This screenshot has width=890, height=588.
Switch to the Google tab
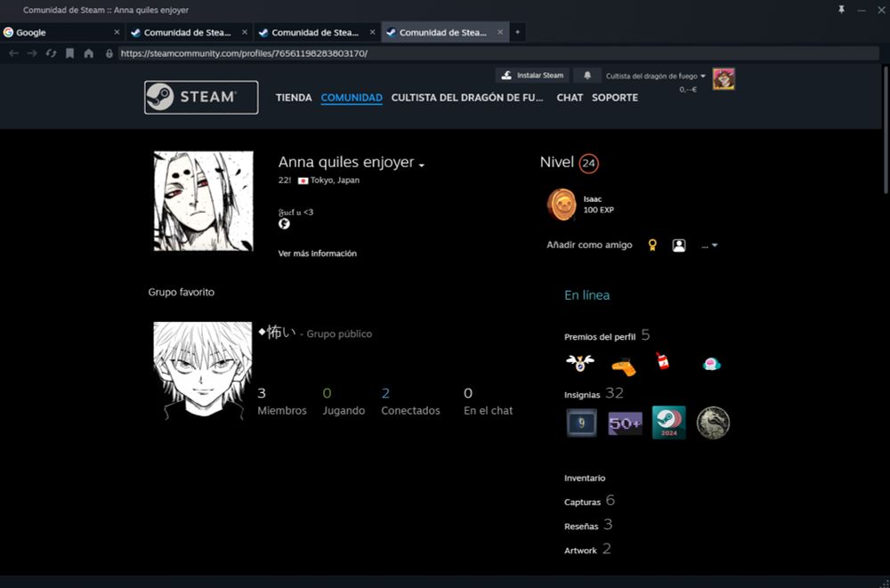63,32
